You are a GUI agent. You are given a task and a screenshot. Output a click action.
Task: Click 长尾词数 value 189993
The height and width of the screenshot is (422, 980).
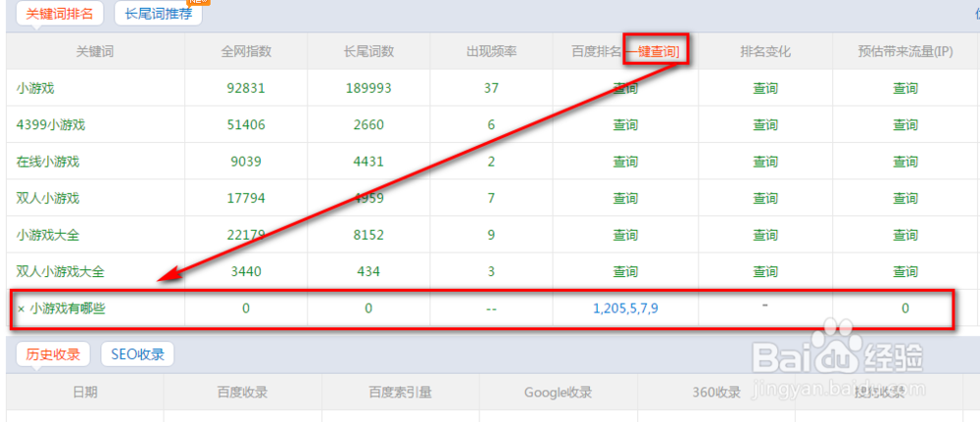point(368,88)
